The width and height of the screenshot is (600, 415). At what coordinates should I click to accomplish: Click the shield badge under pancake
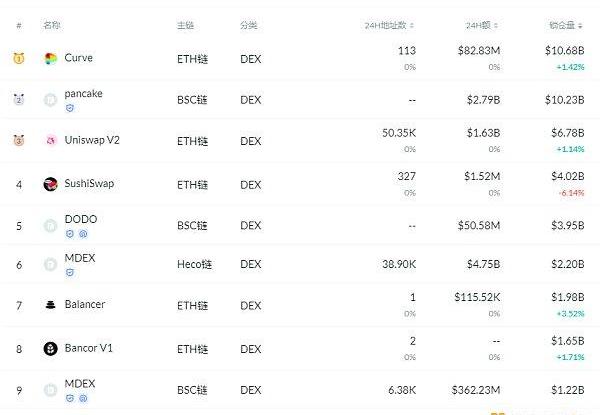tap(68, 108)
